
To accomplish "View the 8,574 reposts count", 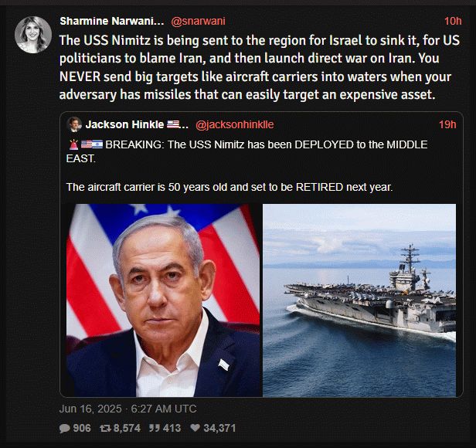I will pos(121,428).
